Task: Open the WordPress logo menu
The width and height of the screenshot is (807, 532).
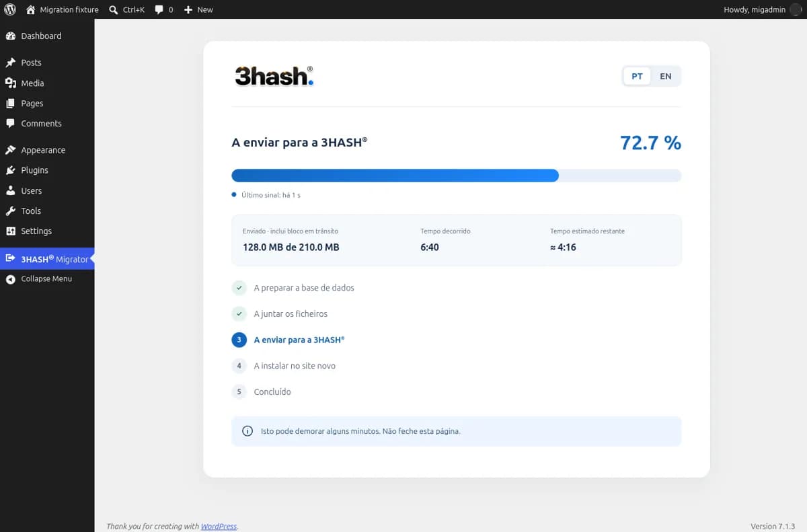Action: pos(10,9)
